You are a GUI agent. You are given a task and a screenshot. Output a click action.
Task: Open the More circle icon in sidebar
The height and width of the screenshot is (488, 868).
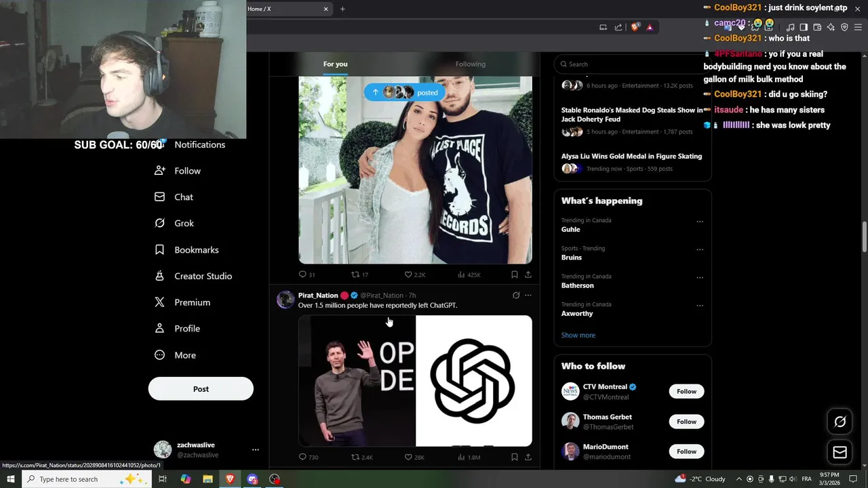point(159,354)
